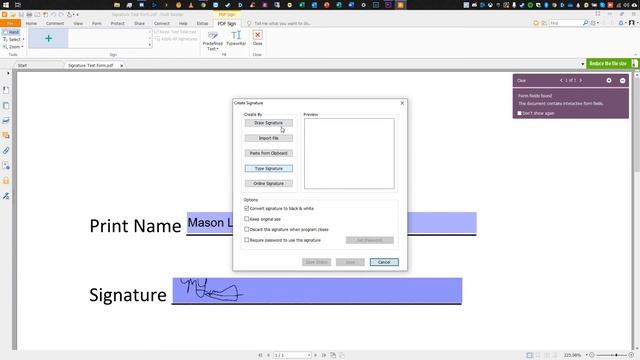The image size is (640, 360).
Task: Click Reduce the file size banner
Action: click(x=612, y=64)
